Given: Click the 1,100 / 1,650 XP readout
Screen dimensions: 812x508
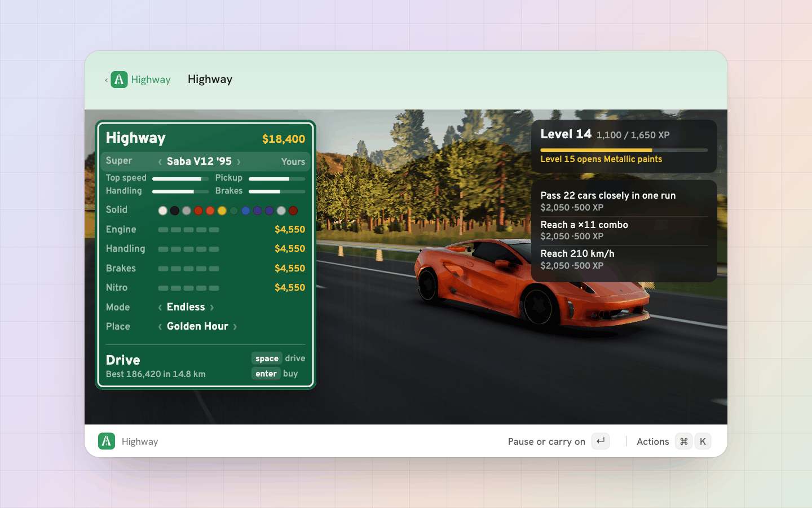Looking at the screenshot, I should 633,135.
